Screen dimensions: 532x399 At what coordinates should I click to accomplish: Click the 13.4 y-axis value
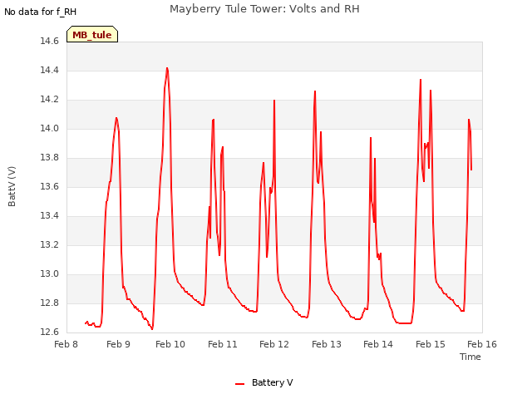50,216
